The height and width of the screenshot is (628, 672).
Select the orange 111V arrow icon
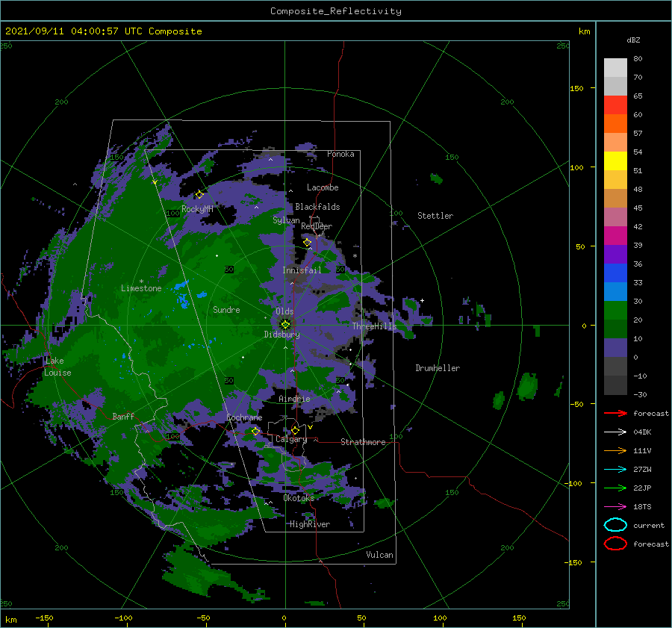(615, 450)
